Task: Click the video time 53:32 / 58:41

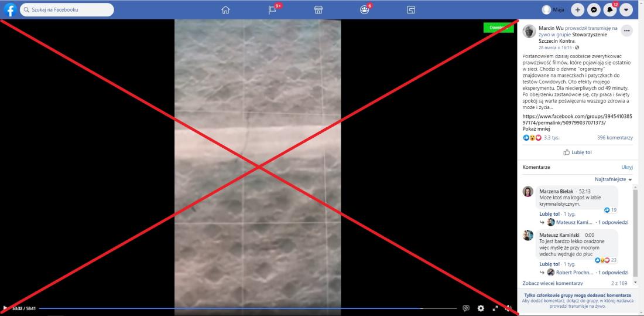Action: (x=24, y=308)
